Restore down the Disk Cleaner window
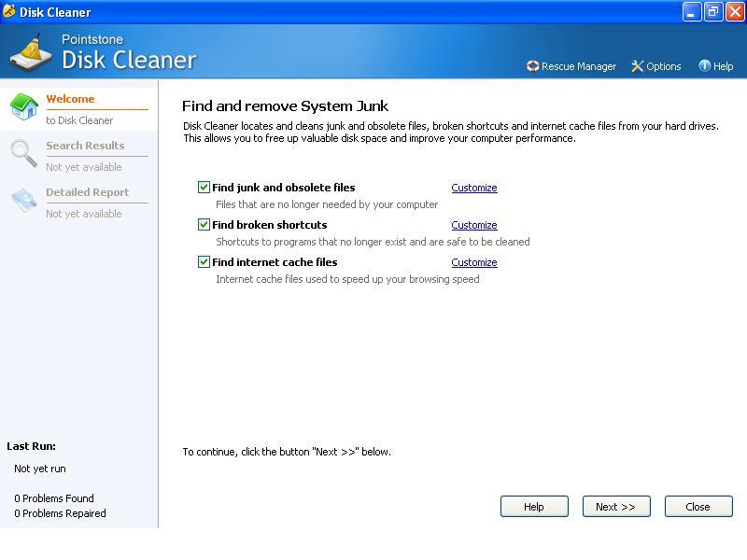The image size is (747, 560). coord(713,12)
